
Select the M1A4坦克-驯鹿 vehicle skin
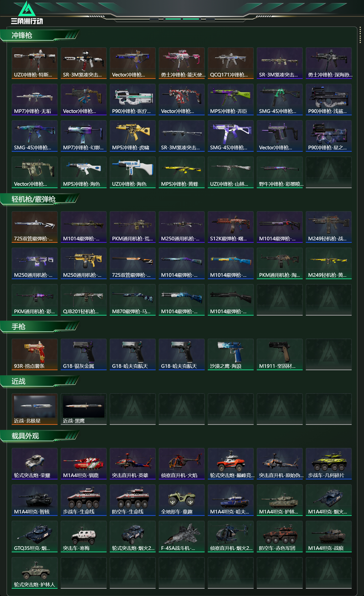(x=84, y=464)
